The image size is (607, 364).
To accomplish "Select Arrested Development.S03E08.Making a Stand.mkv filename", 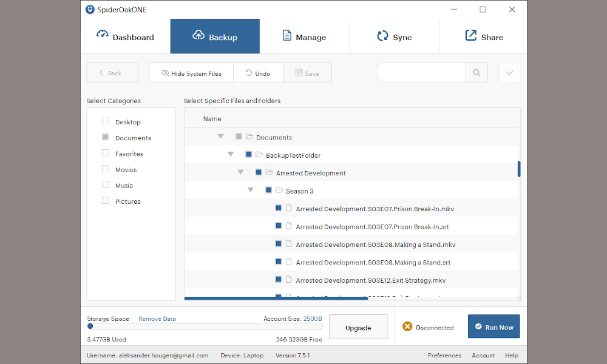I will (x=376, y=244).
